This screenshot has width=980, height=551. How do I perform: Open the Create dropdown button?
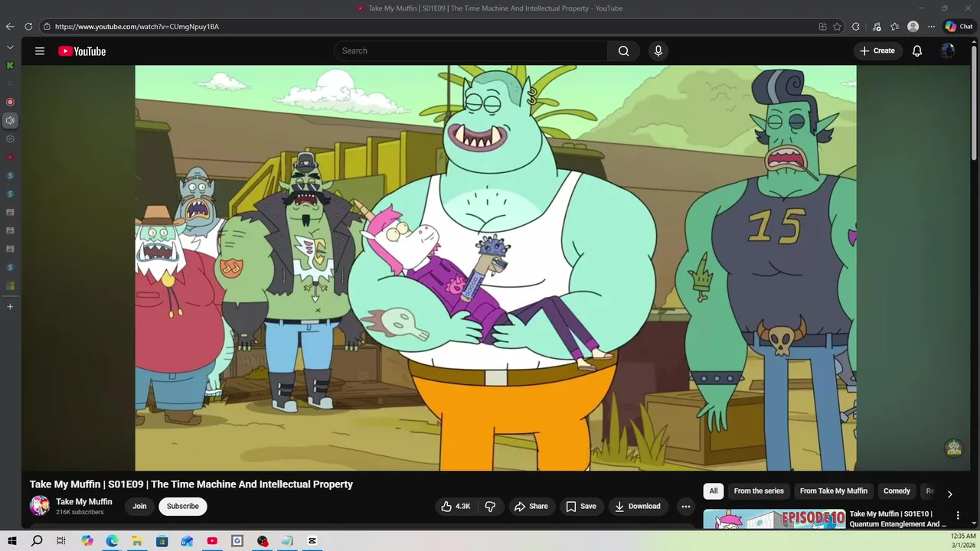(877, 51)
